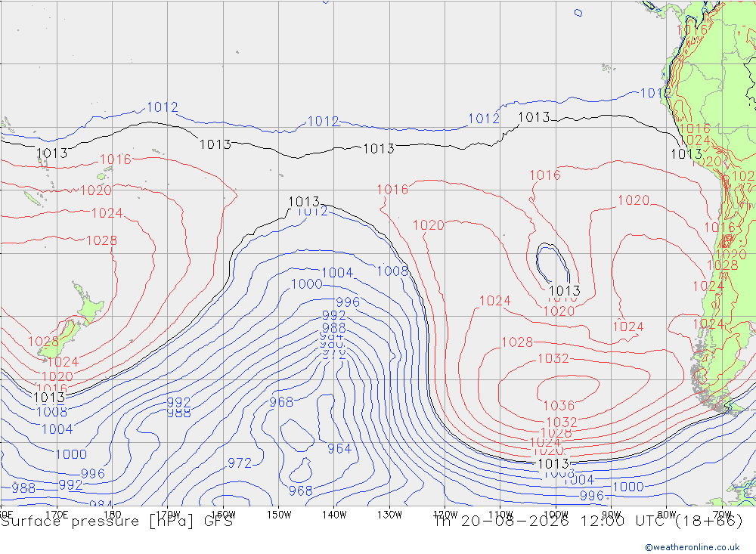Click the Surface pressure [hPa] GFS title
The height and width of the screenshot is (554, 756).
coord(116,522)
